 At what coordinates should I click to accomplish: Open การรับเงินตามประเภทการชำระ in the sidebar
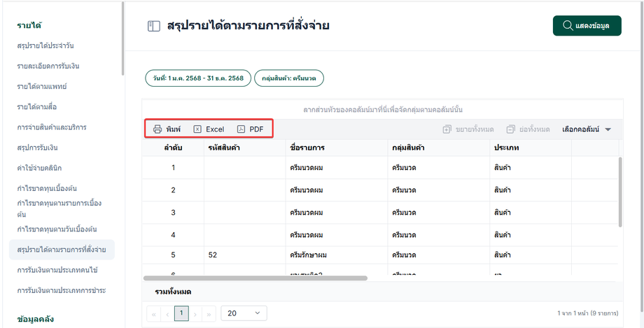(x=62, y=291)
